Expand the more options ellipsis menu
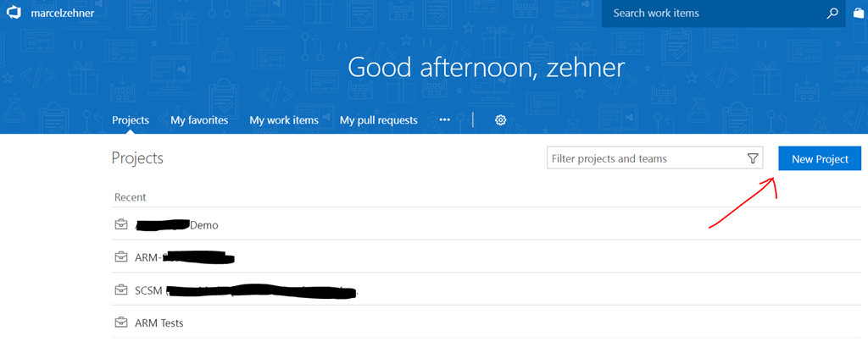Image resolution: width=868 pixels, height=342 pixels. pos(444,120)
